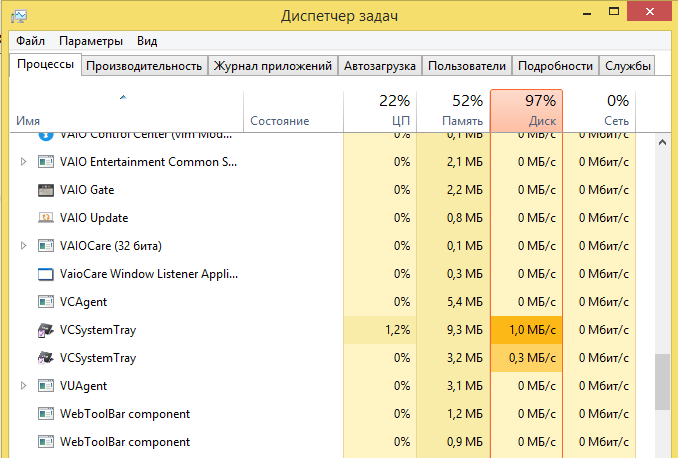Sort processes by Память column

point(453,110)
